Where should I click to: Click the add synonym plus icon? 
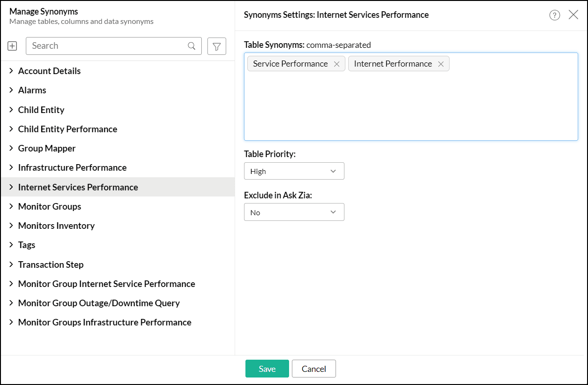coord(12,46)
